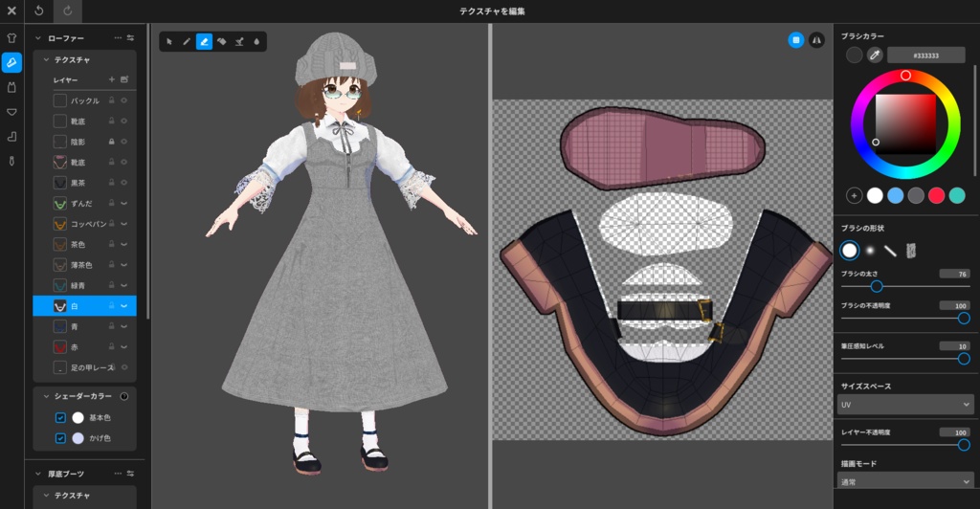Image resolution: width=980 pixels, height=509 pixels.
Task: Open the T-shirt clothing category in sidebar
Action: pos(11,38)
